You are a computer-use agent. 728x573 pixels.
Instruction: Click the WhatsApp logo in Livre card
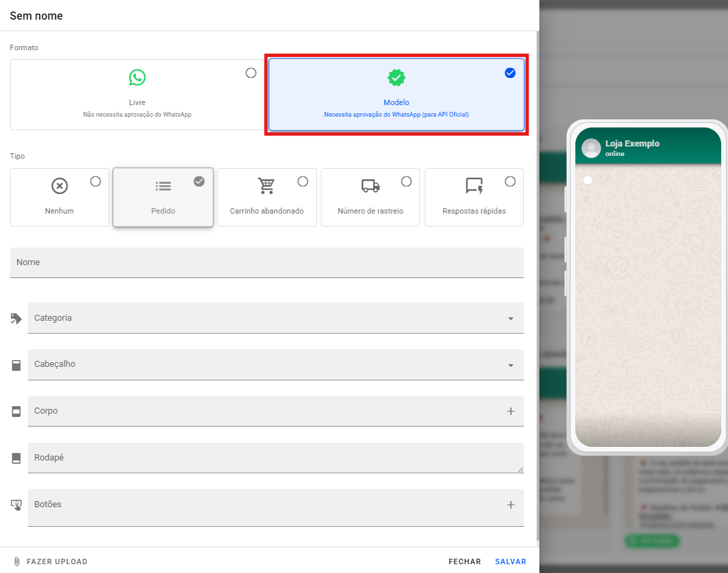tap(137, 77)
